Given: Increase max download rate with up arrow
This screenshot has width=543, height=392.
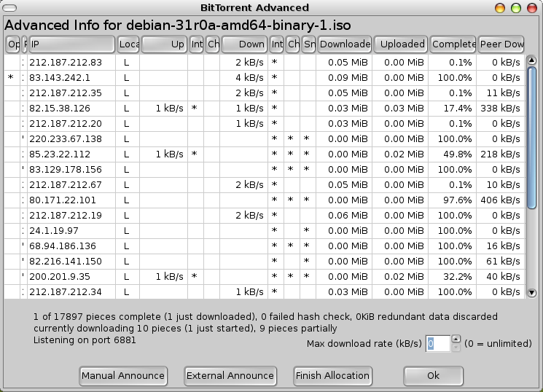Looking at the screenshot, I should click(456, 339).
